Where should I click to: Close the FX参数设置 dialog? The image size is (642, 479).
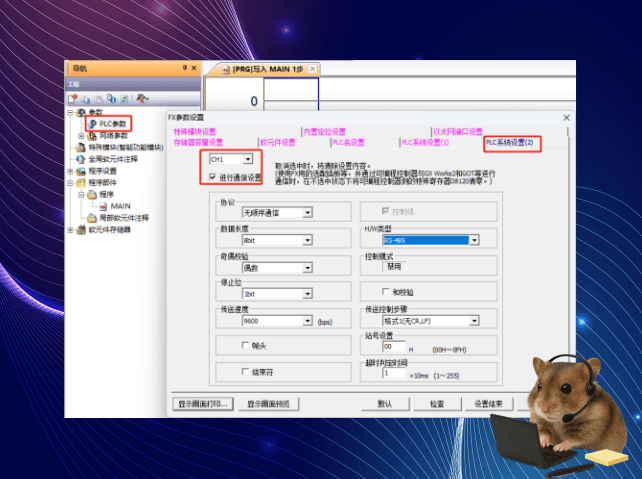click(566, 117)
